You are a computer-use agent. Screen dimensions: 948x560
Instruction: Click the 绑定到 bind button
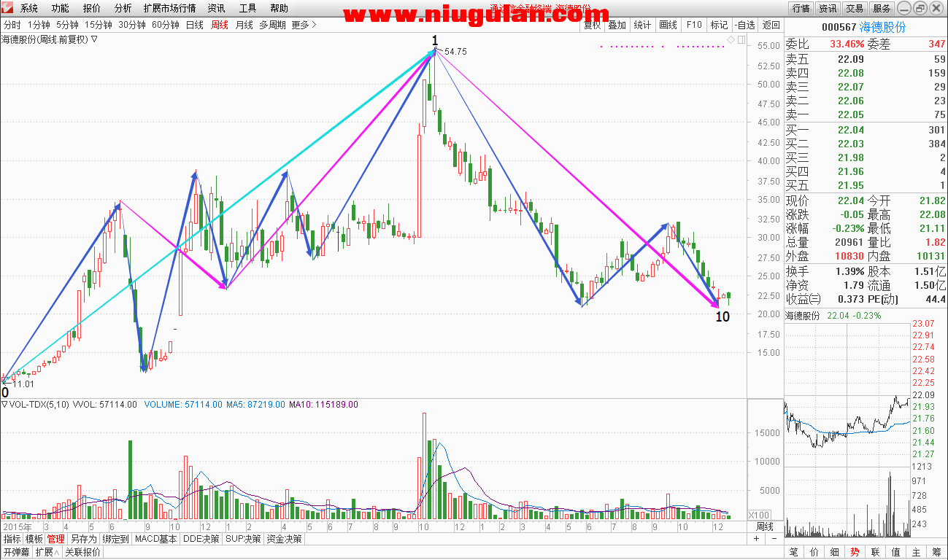click(x=116, y=539)
